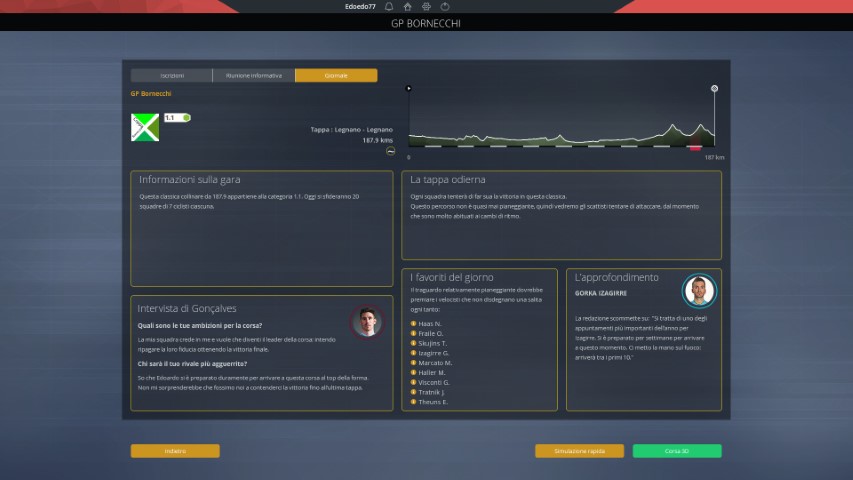Image resolution: width=853 pixels, height=480 pixels.
Task: Click the info icon next to Theuns E.
Action: [x=414, y=401]
